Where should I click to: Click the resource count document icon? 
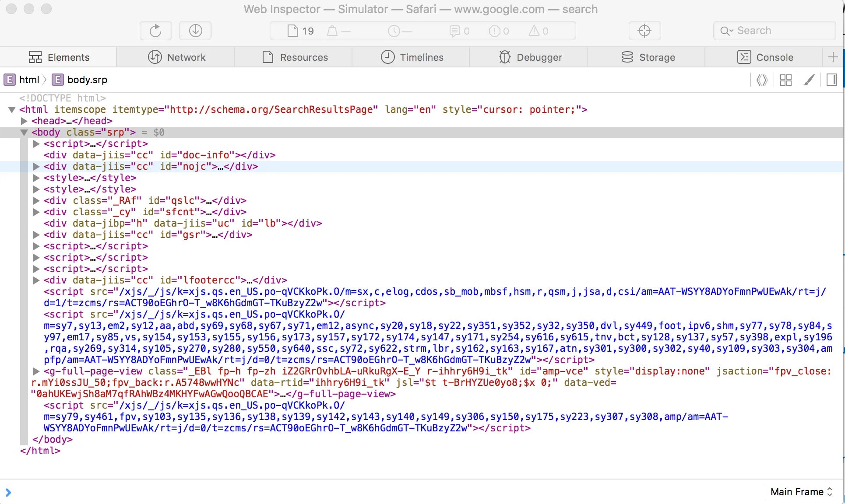pyautogui.click(x=292, y=31)
